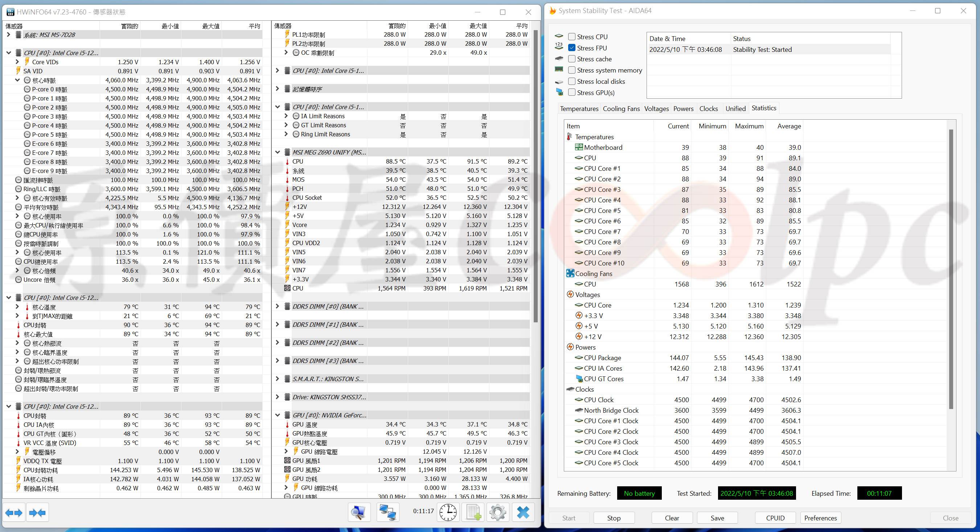Image resolution: width=980 pixels, height=532 pixels.
Task: Expand the Core VIDs row
Action: (17, 62)
